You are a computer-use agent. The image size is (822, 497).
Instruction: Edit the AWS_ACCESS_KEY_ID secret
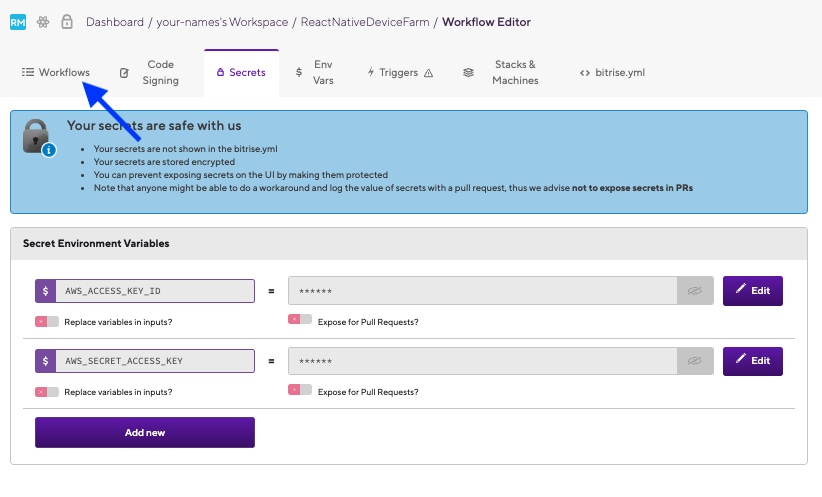752,291
